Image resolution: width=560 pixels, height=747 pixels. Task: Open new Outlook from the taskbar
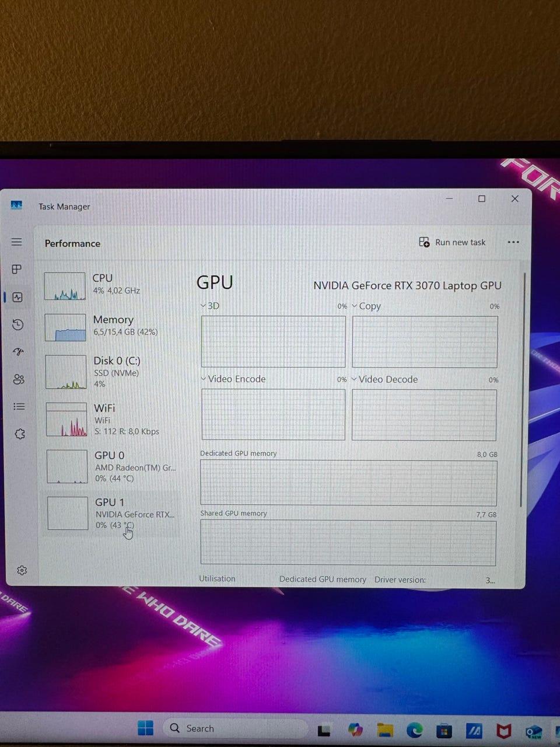click(533, 732)
